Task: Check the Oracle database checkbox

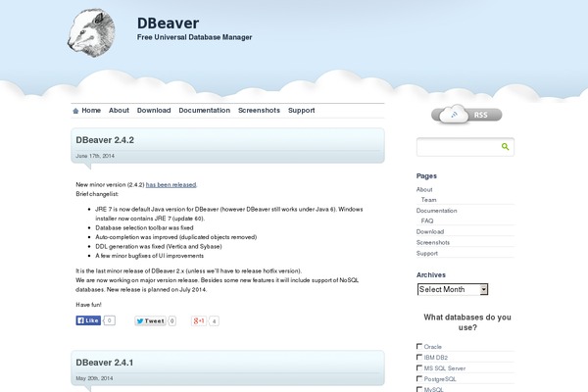Action: pyautogui.click(x=419, y=346)
